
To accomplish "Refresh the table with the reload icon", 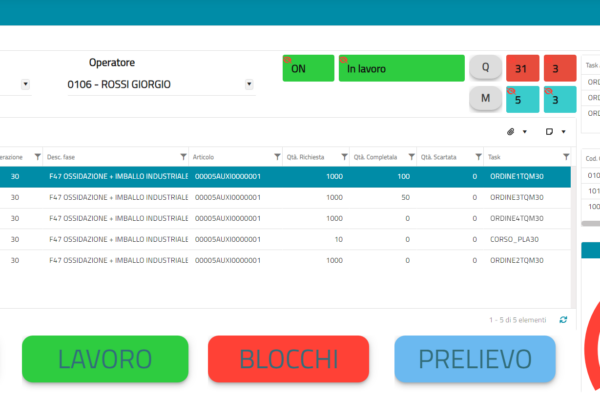I will tap(563, 320).
